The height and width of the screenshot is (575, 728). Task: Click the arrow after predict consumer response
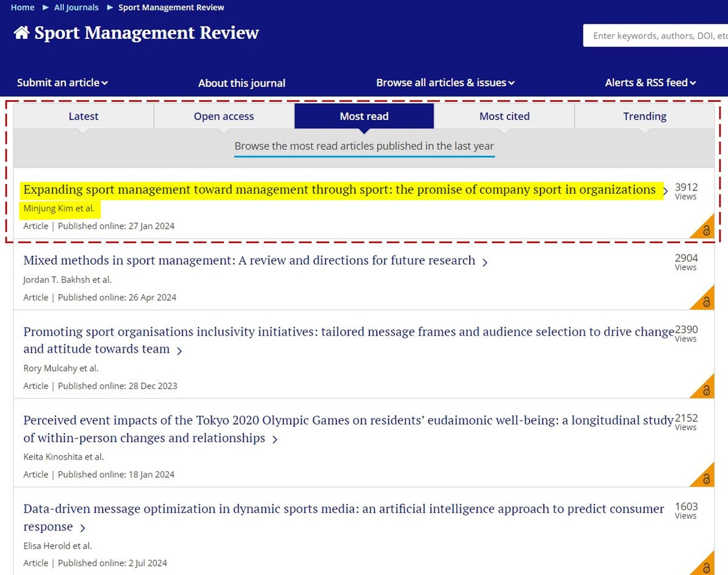pyautogui.click(x=83, y=528)
